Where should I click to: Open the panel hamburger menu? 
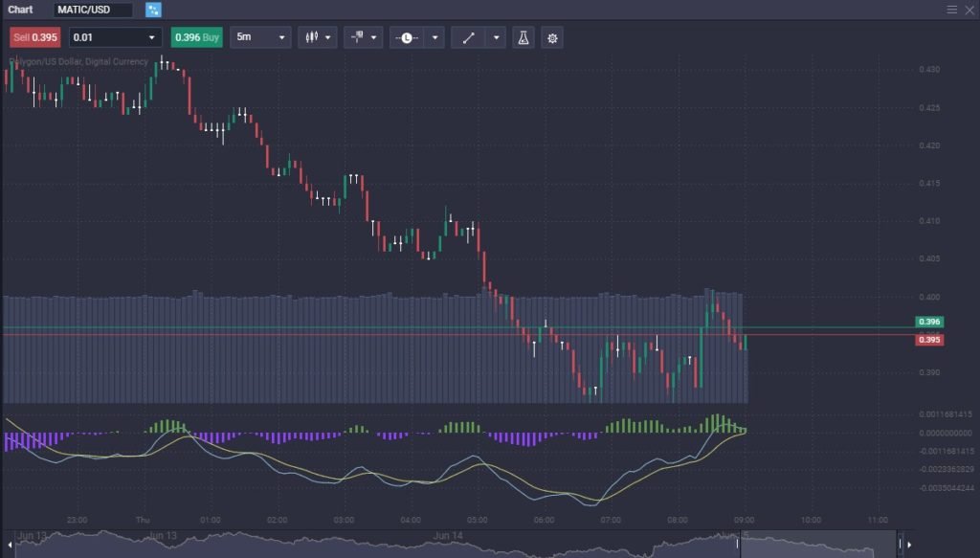coord(951,10)
